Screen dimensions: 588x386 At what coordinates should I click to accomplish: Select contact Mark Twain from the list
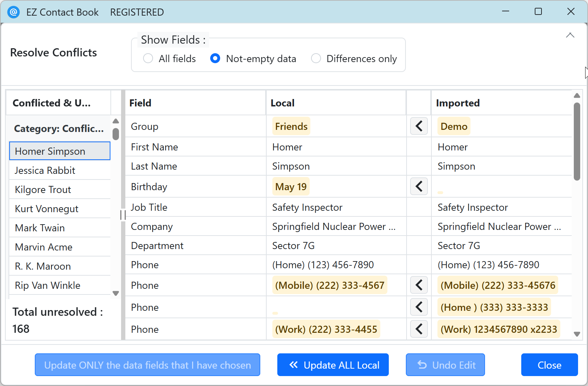click(x=39, y=228)
